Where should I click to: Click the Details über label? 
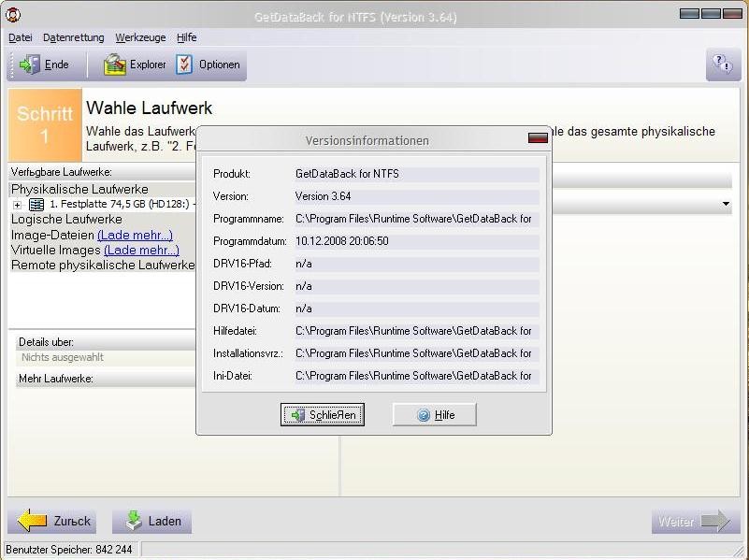[x=46, y=342]
